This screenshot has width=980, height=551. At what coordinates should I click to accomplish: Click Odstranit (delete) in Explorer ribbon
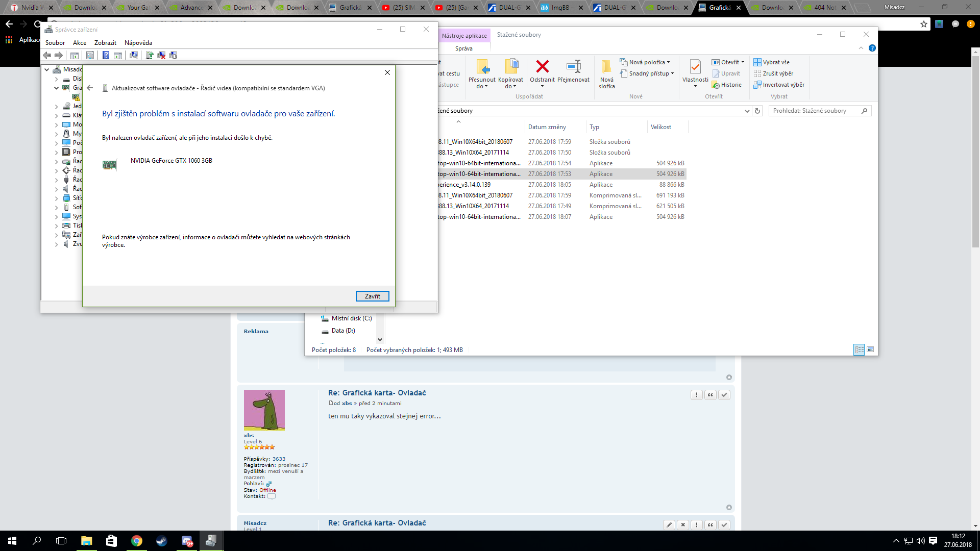click(x=542, y=71)
